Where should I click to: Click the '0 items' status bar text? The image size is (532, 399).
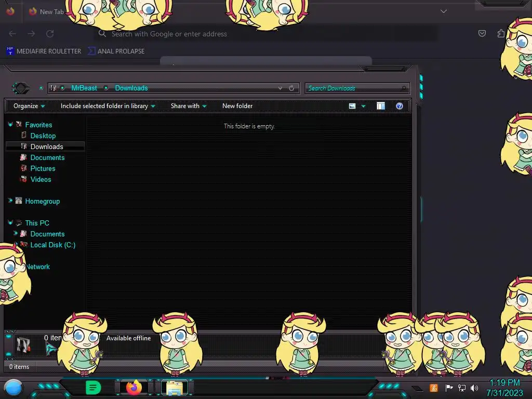coord(19,367)
